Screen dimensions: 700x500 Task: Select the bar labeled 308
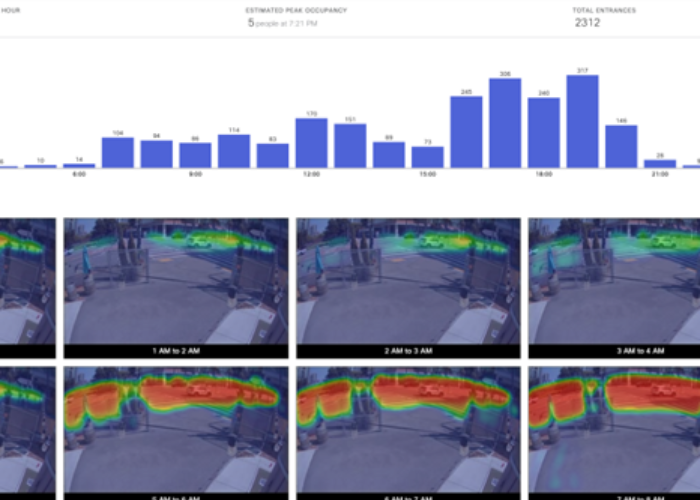tap(505, 123)
